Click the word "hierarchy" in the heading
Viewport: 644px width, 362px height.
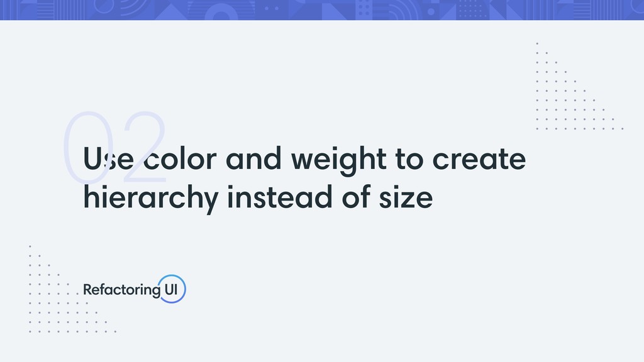click(x=151, y=199)
